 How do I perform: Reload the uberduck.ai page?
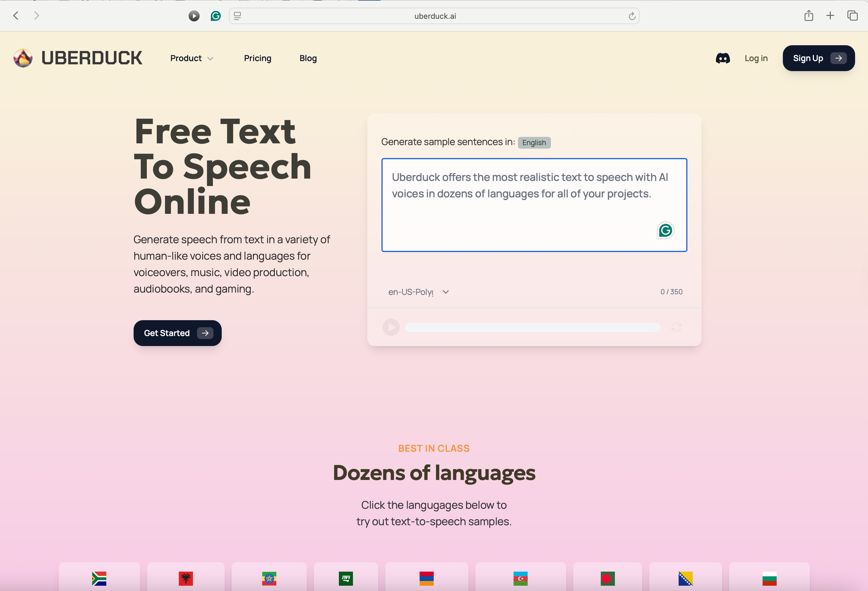click(x=632, y=16)
